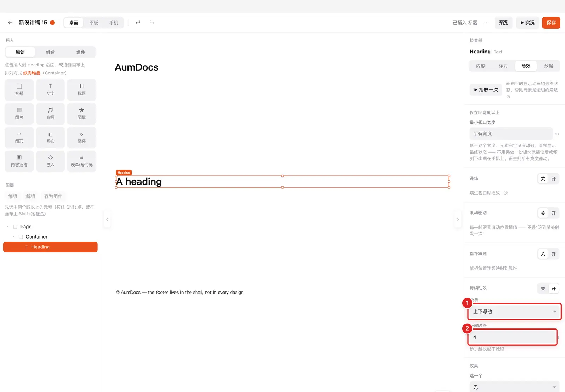Insert a 循环 loop element
Screen dimensions: 565x392
pyautogui.click(x=82, y=137)
